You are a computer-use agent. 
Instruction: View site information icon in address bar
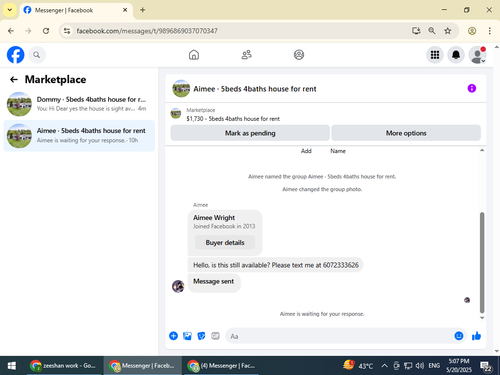pos(67,31)
